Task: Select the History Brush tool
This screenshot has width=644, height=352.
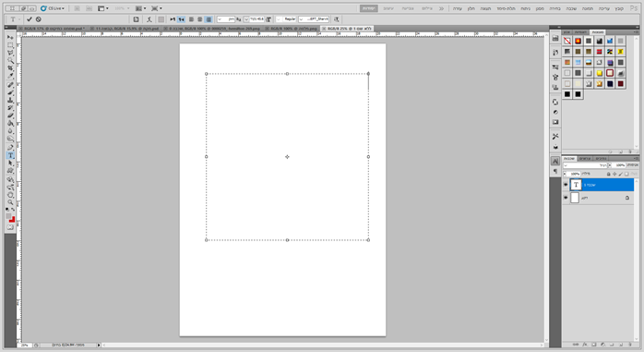Action: click(10, 108)
